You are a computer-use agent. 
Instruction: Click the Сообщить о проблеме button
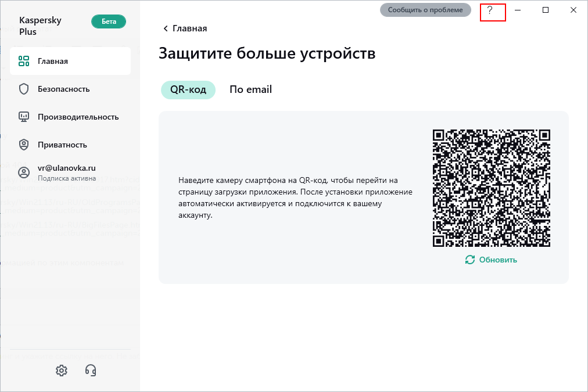pos(425,10)
